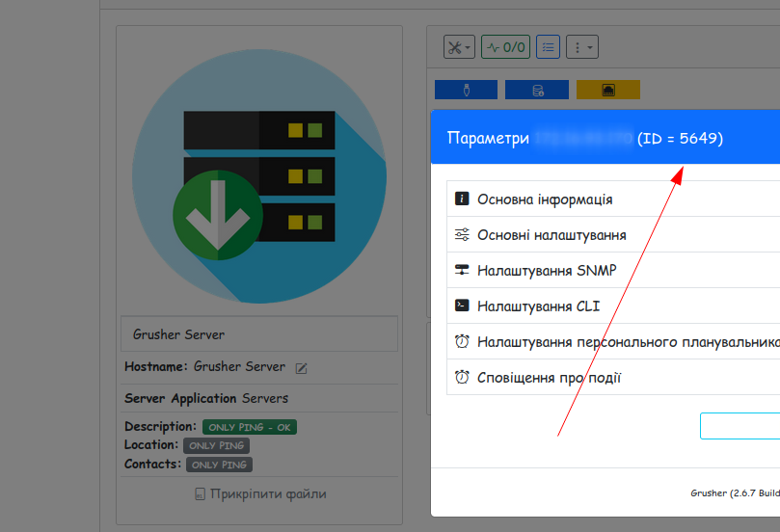Click the info icon beside Основна інформація
This screenshot has height=532, width=780.
point(462,199)
